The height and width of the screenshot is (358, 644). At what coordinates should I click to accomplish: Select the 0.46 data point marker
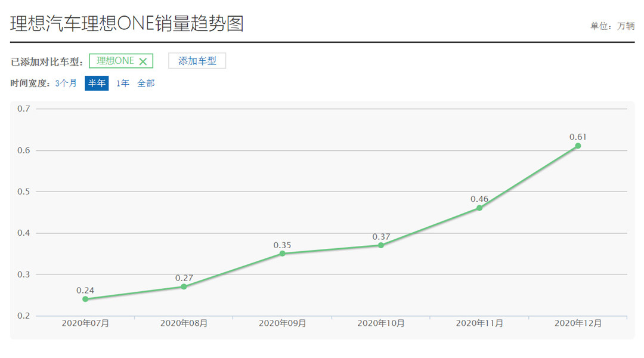tap(479, 208)
